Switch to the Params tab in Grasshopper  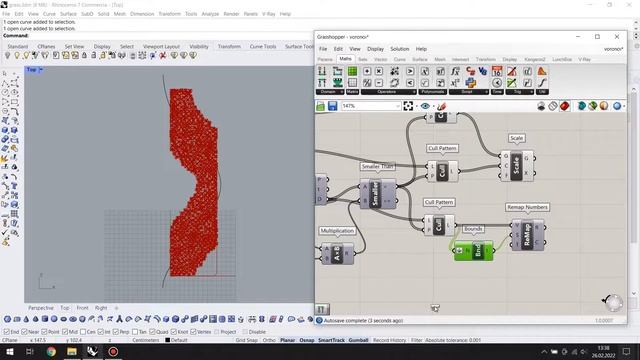[x=325, y=60]
